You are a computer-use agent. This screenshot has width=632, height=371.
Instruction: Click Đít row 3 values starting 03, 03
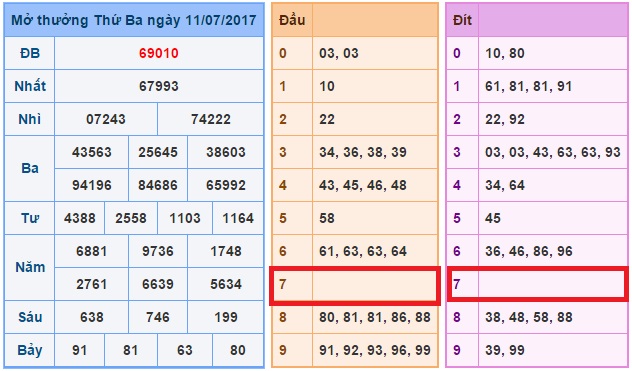(553, 152)
